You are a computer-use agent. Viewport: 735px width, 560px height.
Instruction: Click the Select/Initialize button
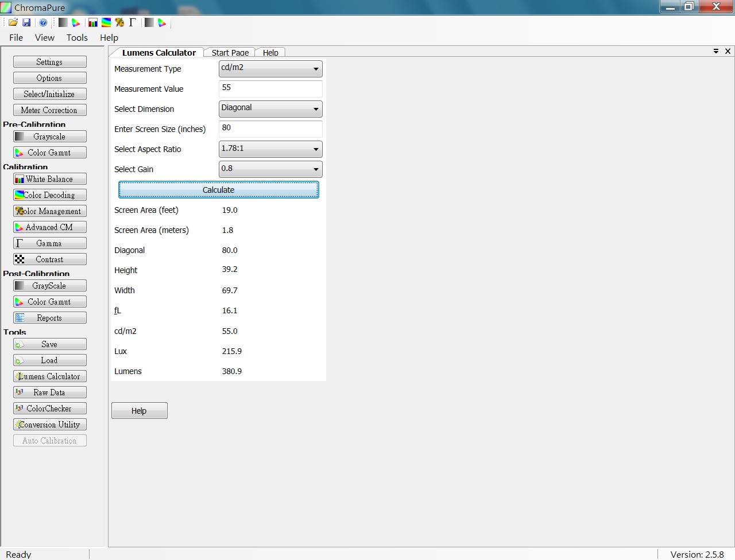tap(50, 94)
